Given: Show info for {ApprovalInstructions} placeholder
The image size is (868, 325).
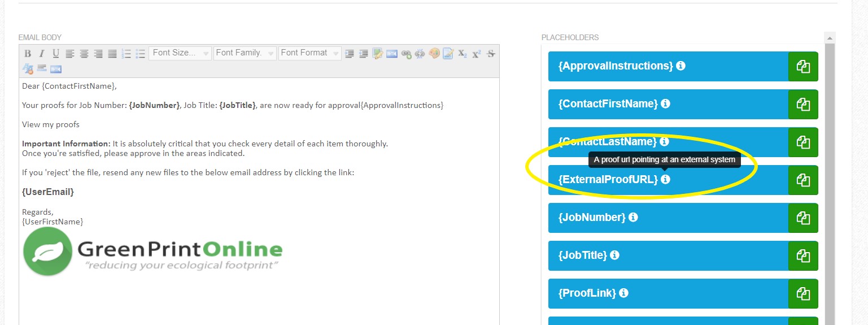Looking at the screenshot, I should (x=681, y=66).
